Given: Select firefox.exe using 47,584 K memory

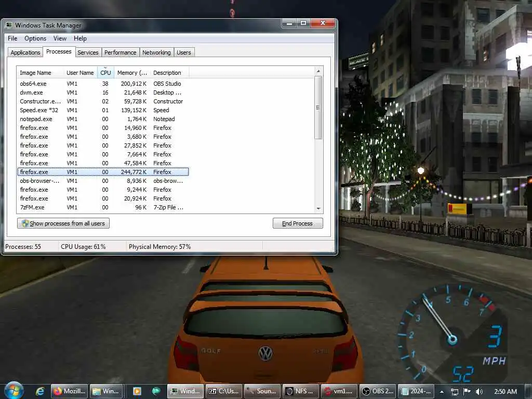Looking at the screenshot, I should [x=103, y=163].
